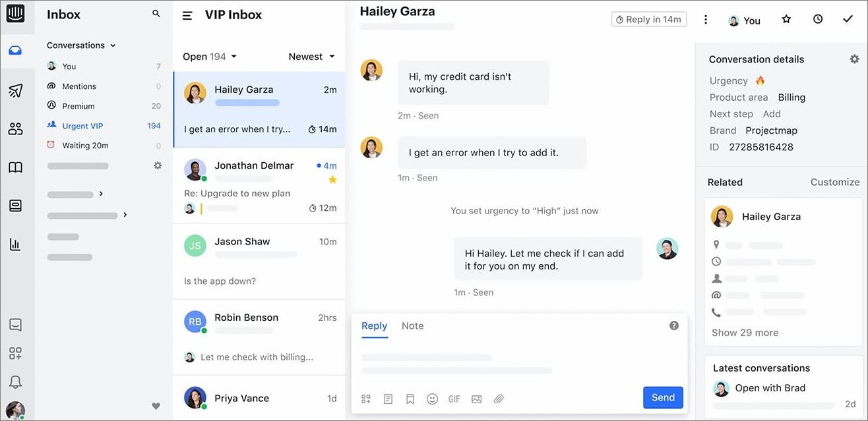Change the Newest sort order dropdown
The height and width of the screenshot is (421, 868).
312,57
